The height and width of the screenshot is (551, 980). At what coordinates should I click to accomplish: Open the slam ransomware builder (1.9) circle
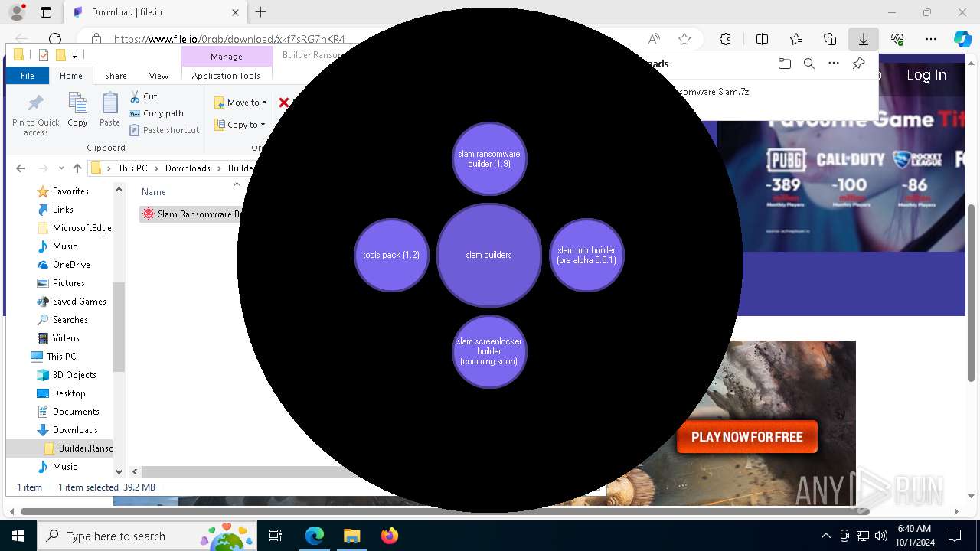(x=489, y=159)
